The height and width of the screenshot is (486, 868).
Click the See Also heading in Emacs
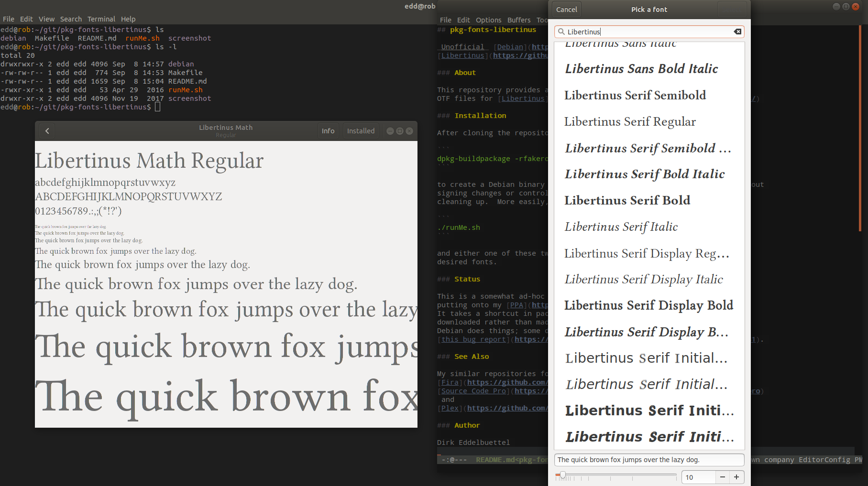click(x=472, y=356)
